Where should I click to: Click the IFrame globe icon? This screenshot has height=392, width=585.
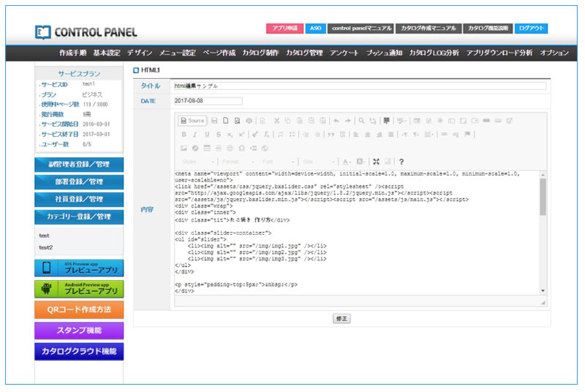coord(264,148)
